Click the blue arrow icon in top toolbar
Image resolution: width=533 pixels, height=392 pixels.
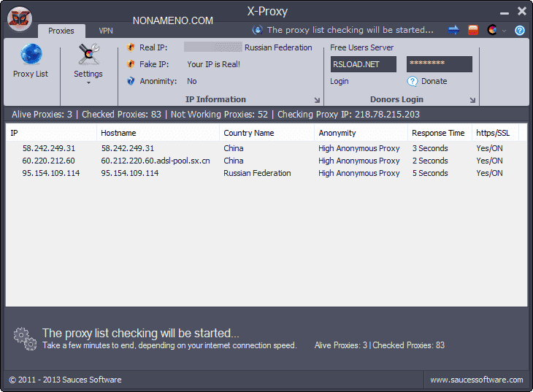point(453,30)
